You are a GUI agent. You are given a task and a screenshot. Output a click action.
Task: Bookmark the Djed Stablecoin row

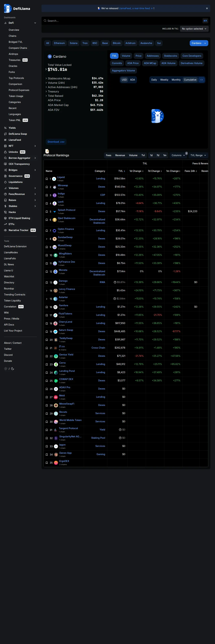(x=47, y=220)
